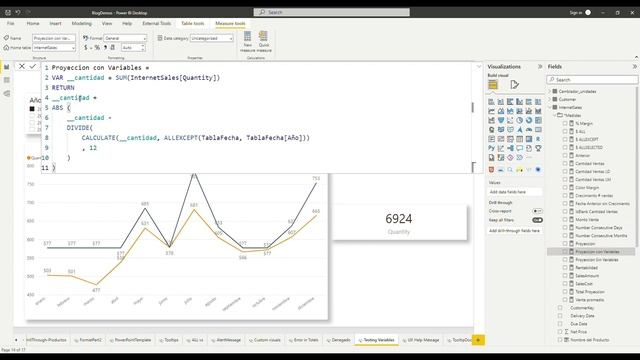
Task: Choose the Azure map arrow visual
Action: pos(520,130)
